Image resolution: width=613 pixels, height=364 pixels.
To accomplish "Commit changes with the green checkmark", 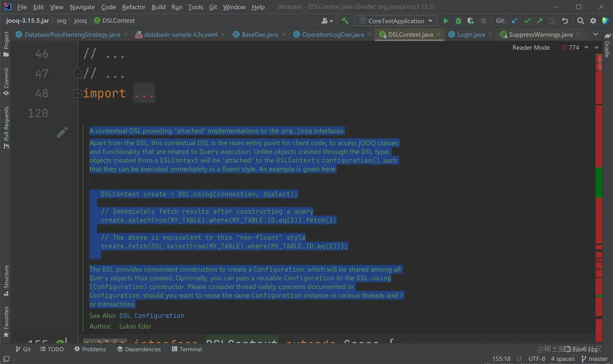I will (527, 21).
